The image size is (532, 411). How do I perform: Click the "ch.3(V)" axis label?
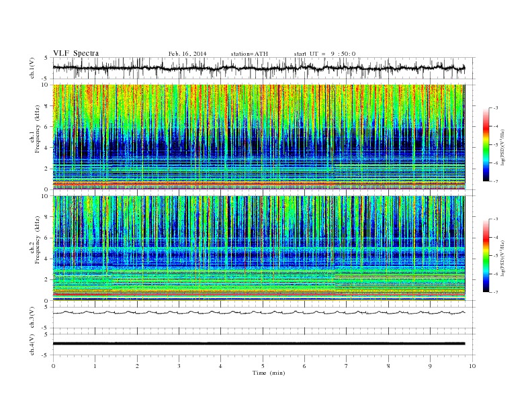pyautogui.click(x=32, y=318)
